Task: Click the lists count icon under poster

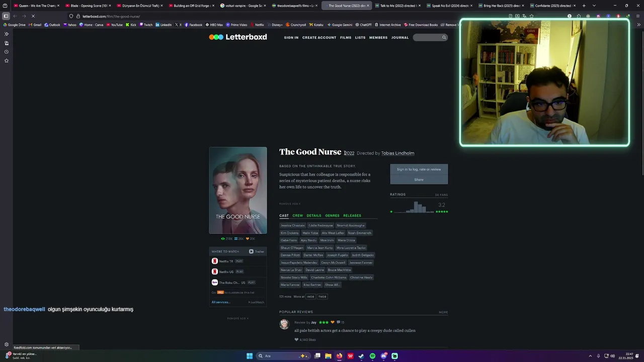Action: (239, 239)
